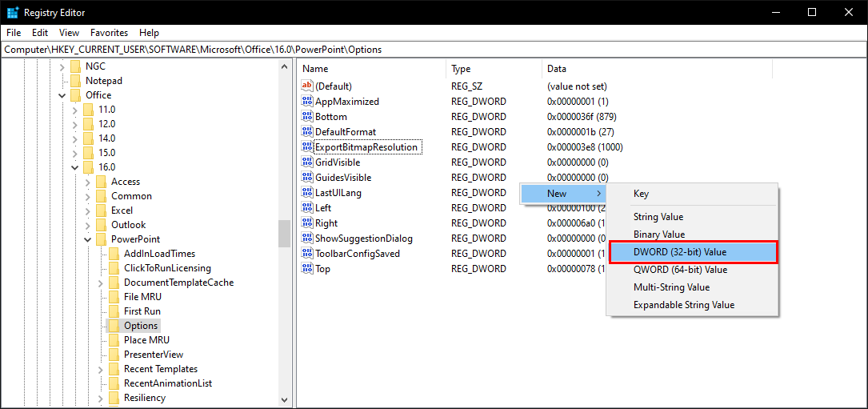
Task: Click the Notepad folder icon
Action: tap(75, 81)
